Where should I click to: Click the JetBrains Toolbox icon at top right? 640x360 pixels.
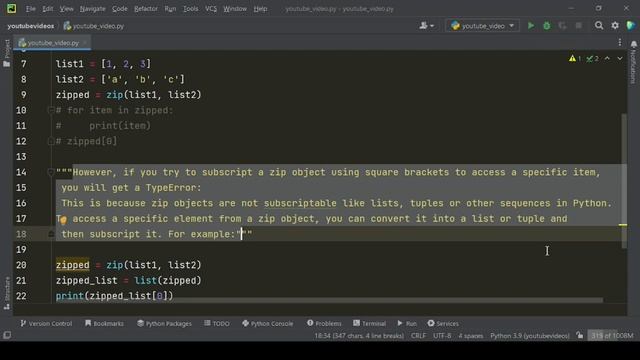(x=631, y=25)
